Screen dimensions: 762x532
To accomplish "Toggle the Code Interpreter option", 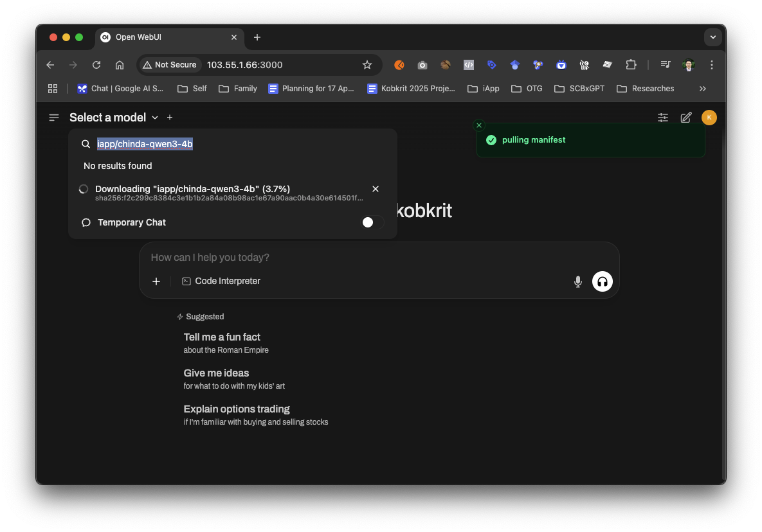I will 221,281.
